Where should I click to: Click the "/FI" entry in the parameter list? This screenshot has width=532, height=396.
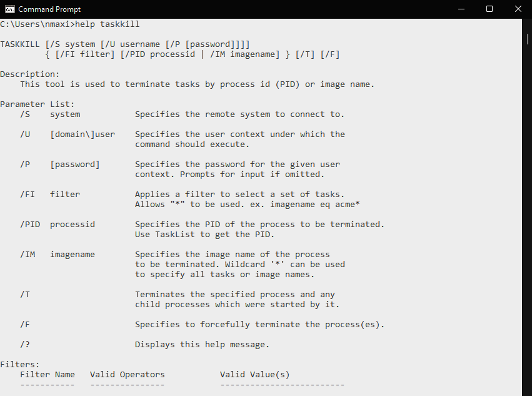[x=28, y=195]
